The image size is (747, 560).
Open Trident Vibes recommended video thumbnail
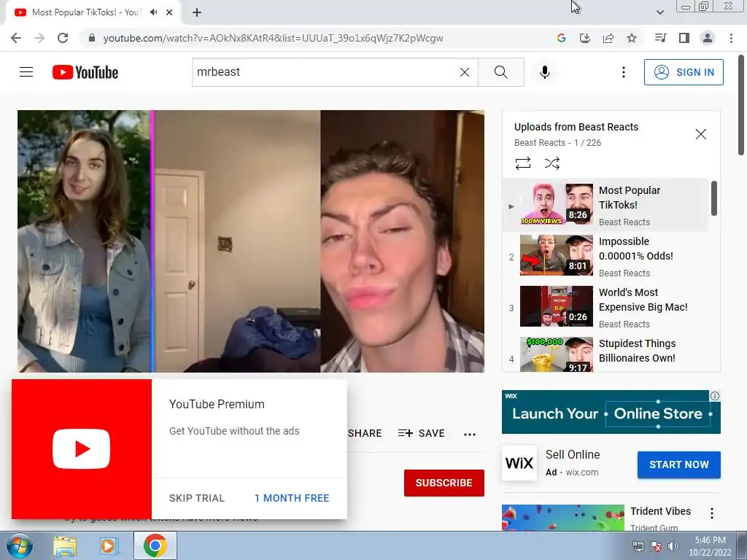click(562, 518)
